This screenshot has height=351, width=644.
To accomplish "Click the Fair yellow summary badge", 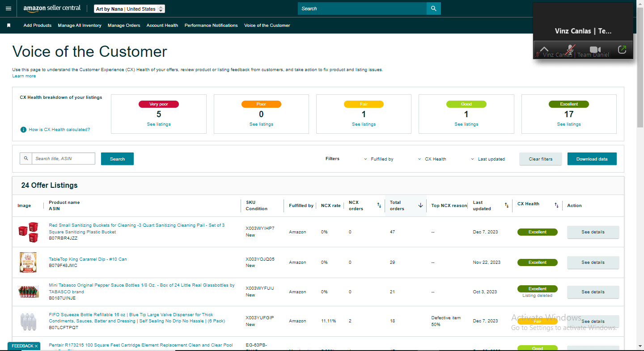I will click(x=364, y=104).
